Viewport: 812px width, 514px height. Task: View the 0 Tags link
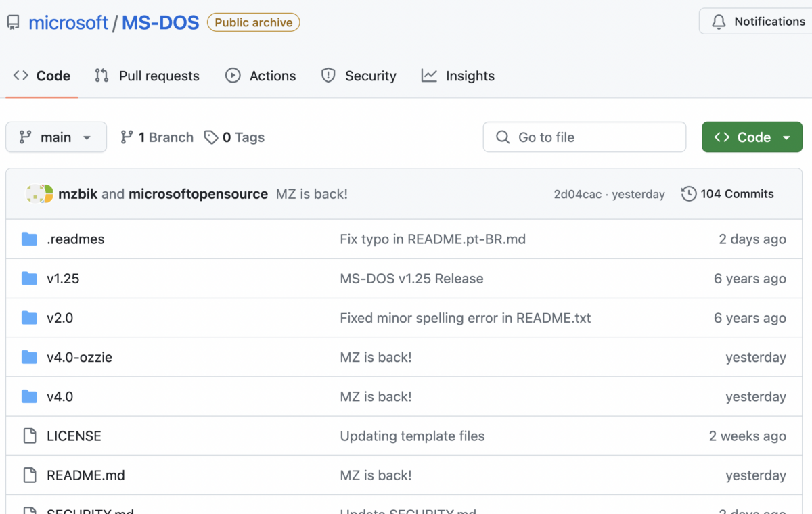(x=234, y=137)
